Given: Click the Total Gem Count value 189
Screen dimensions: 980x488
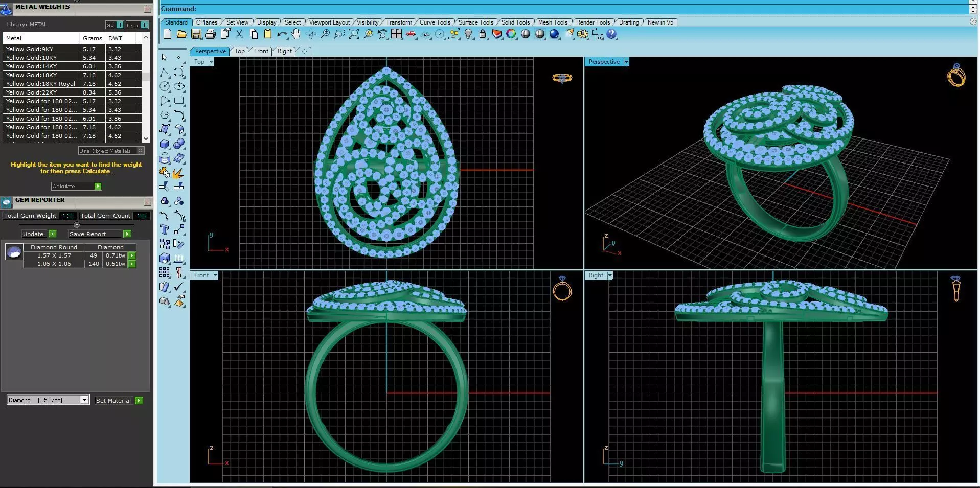Looking at the screenshot, I should pos(142,216).
